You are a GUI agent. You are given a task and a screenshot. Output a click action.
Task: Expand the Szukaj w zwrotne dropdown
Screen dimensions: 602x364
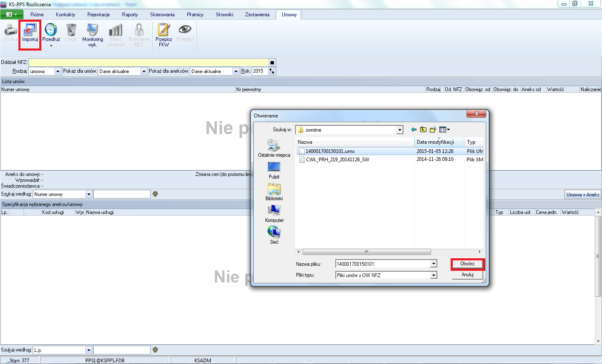coord(400,130)
